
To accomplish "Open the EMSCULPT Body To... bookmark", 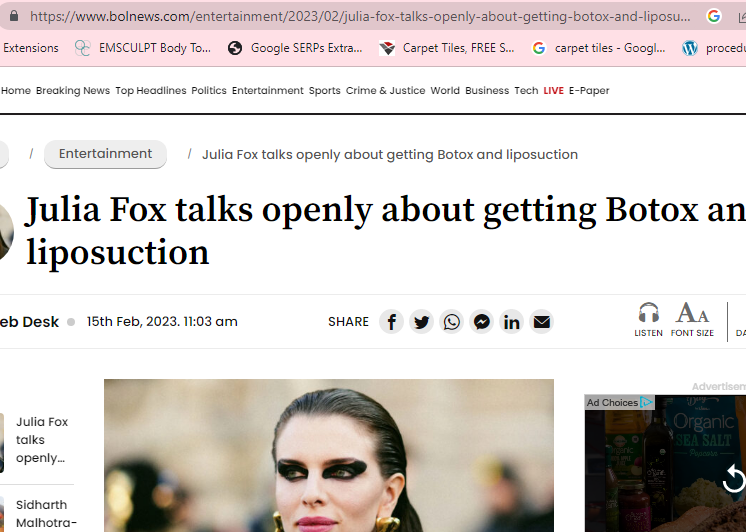I will click(x=143, y=48).
